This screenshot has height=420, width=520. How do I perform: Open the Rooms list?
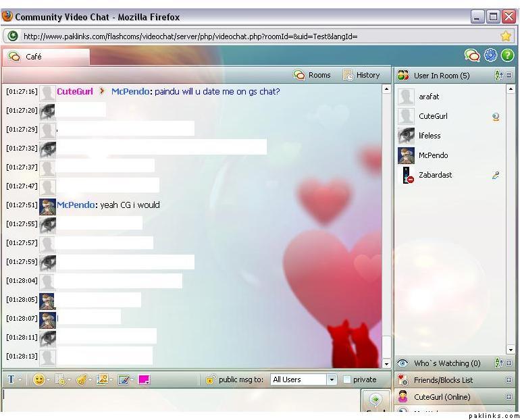coord(312,75)
